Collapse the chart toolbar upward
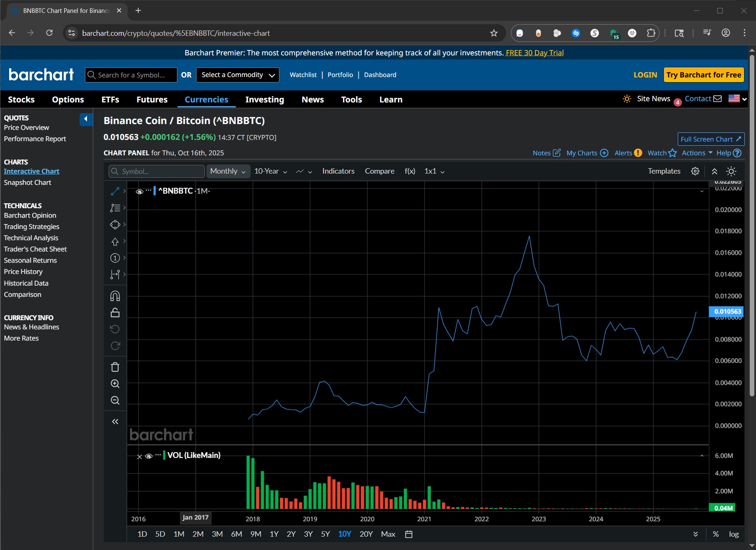Screen dimensions: 756x550 714,171
